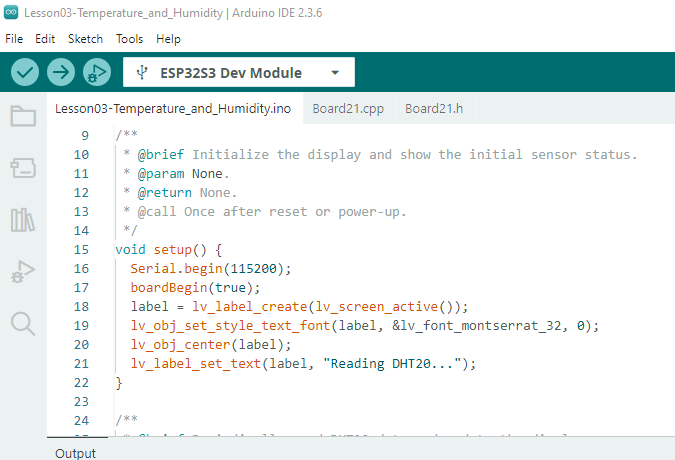The width and height of the screenshot is (675, 460).
Task: Click the "Reading DHT20..." string literal
Action: (x=392, y=364)
